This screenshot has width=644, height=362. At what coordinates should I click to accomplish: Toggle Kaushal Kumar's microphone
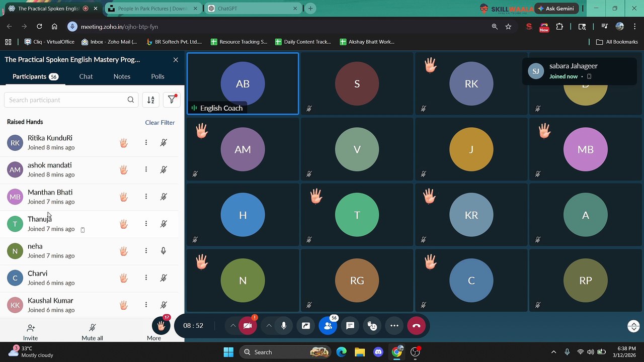pos(164,305)
